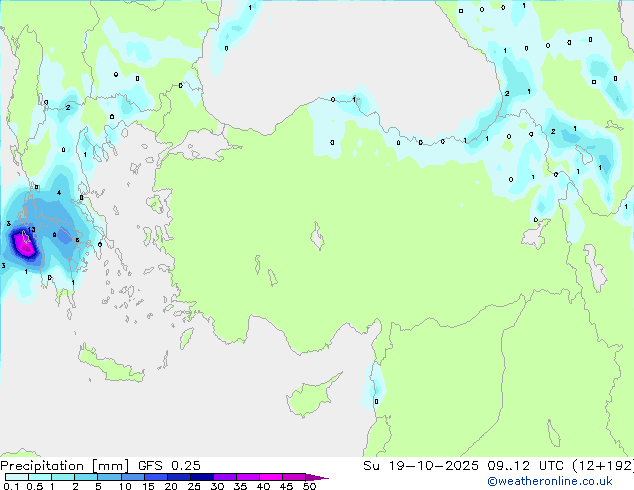Click the over-50 arrow tip of legend
This screenshot has height=490, width=634.
(x=317, y=478)
